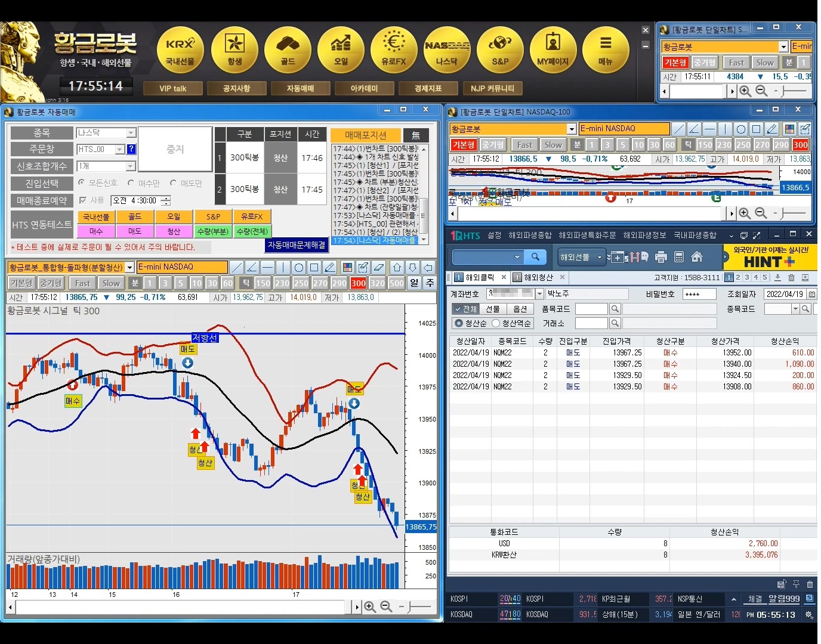
Task: Select the rectangle drawing tool in main chart
Action: click(314, 267)
